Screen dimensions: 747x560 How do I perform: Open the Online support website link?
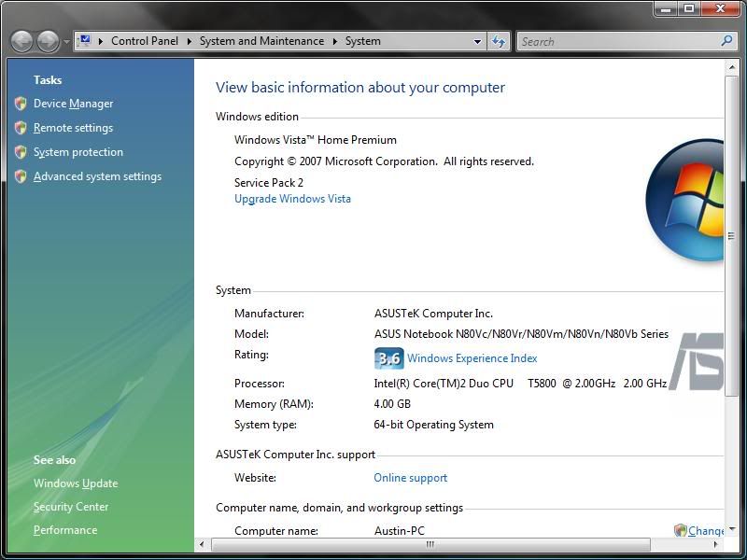410,478
